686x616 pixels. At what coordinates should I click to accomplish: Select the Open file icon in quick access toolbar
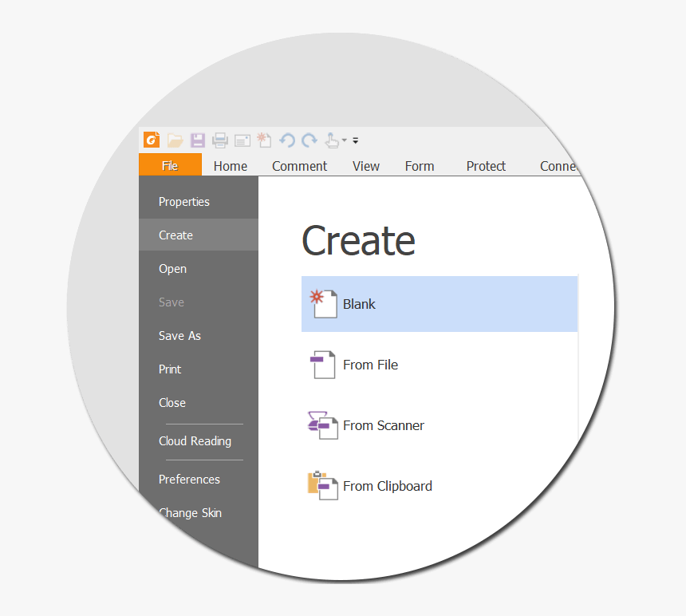tap(175, 140)
